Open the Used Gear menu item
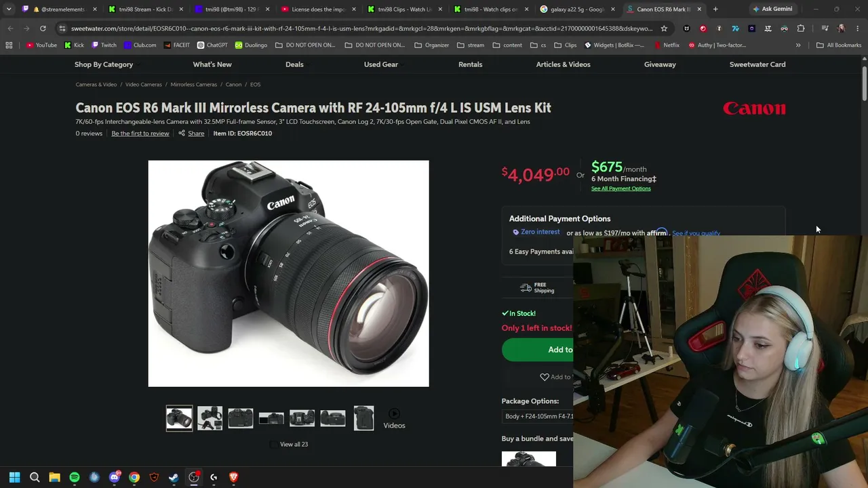The height and width of the screenshot is (488, 868). [381, 64]
